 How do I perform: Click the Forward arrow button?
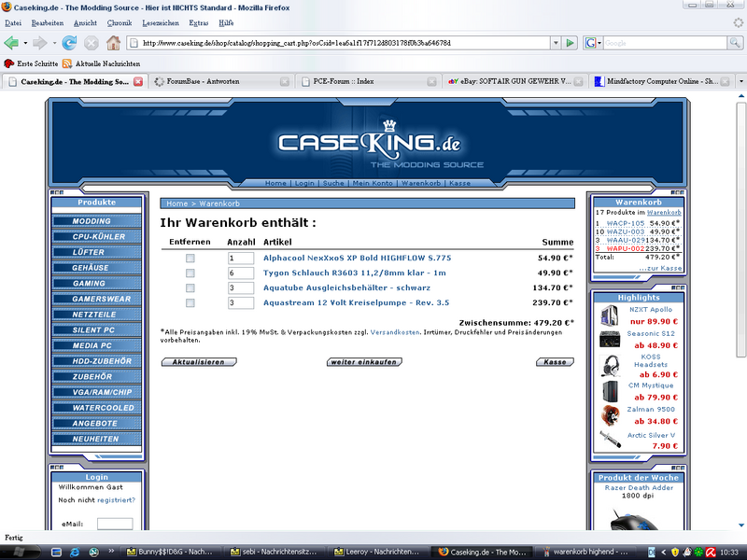39,43
